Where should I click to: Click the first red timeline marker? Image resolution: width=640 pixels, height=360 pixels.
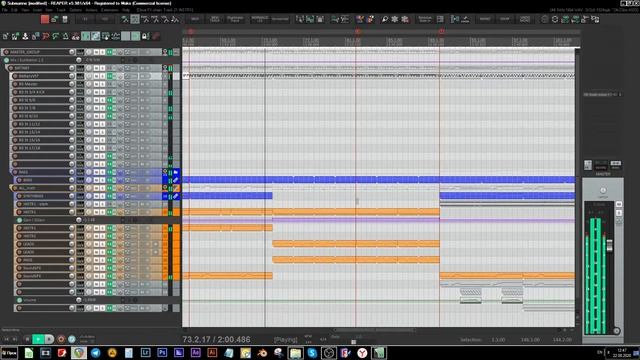click(x=190, y=31)
